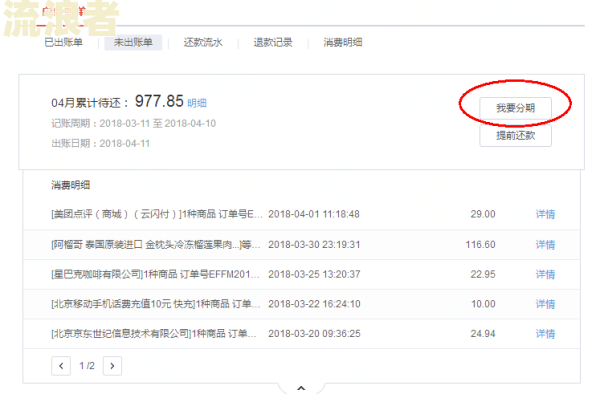600x394 pixels.
Task: Click the timestamp 2018-04-01 11:18:48
Action: 314,214
